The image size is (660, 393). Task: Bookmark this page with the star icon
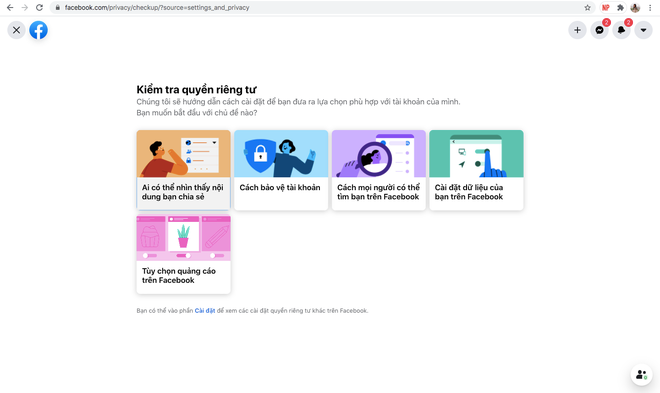pos(588,8)
